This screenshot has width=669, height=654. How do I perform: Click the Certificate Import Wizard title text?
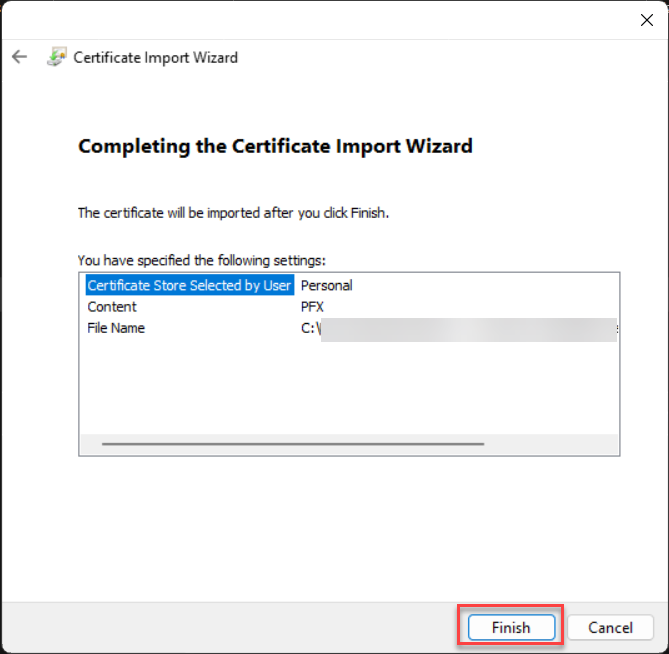pos(156,57)
